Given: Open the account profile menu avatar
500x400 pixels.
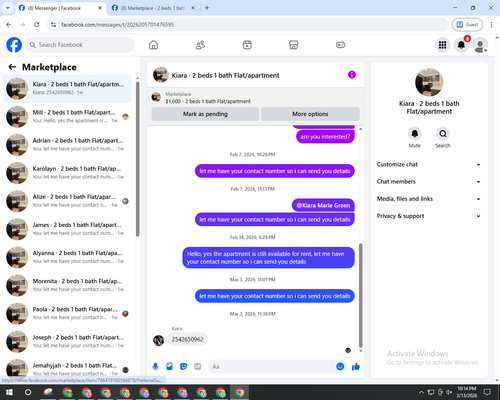Looking at the screenshot, I should pyautogui.click(x=480, y=45).
